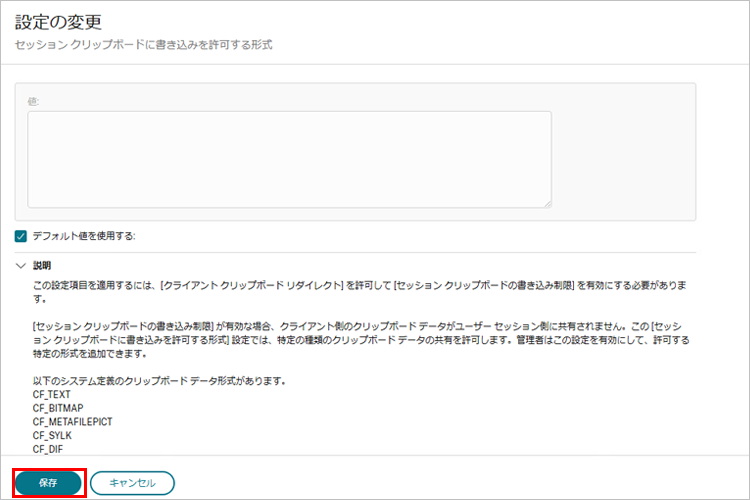This screenshot has width=750, height=500.
Task: Click the 値: field label
Action: 34,101
